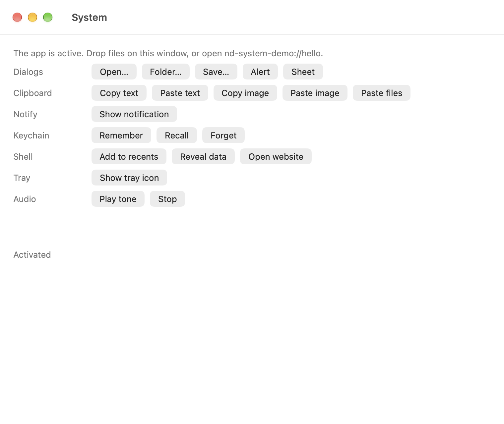Screen dimensions: 504x424
Task: Click the Paste files button
Action: (382, 93)
